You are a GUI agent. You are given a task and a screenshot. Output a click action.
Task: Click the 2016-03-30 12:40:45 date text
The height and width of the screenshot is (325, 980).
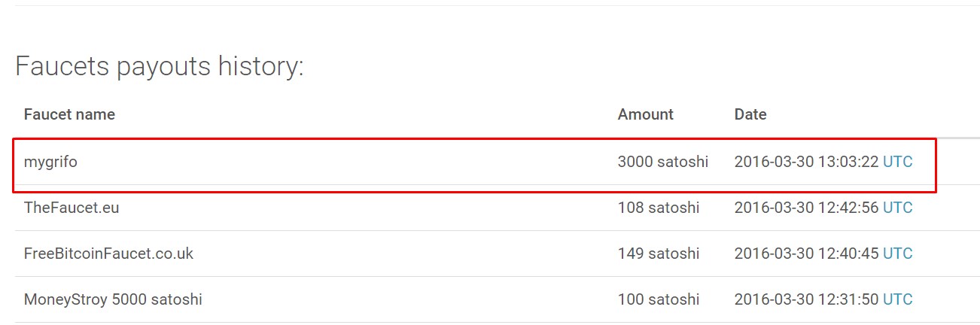coord(806,254)
